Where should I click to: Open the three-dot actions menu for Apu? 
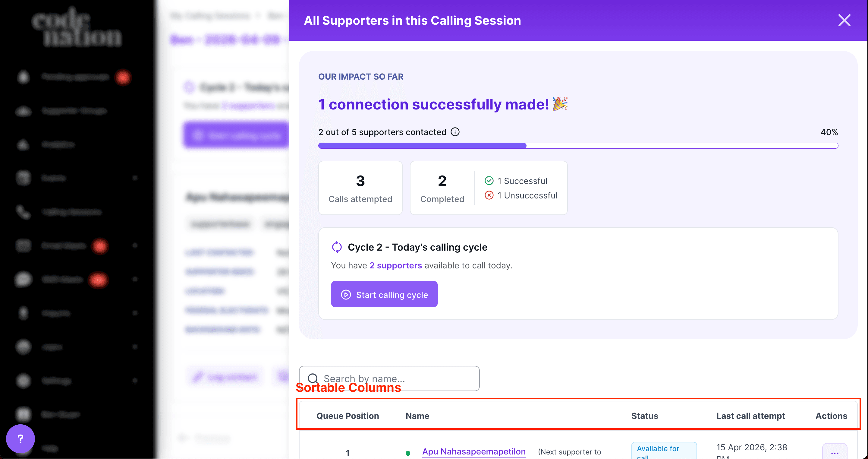[834, 452]
